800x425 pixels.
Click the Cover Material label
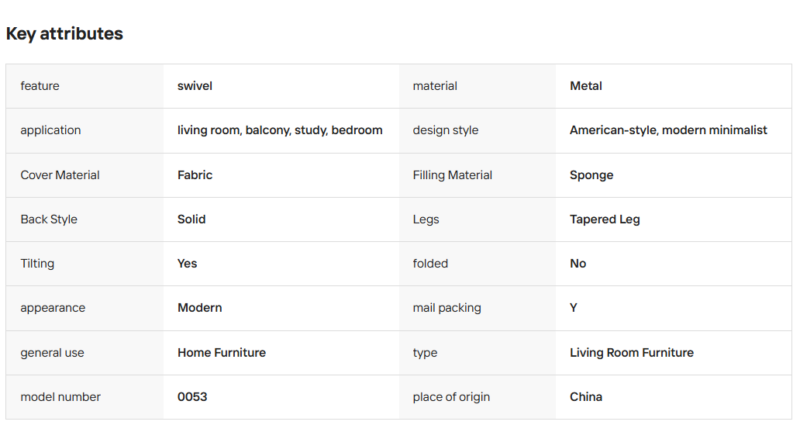pos(60,175)
